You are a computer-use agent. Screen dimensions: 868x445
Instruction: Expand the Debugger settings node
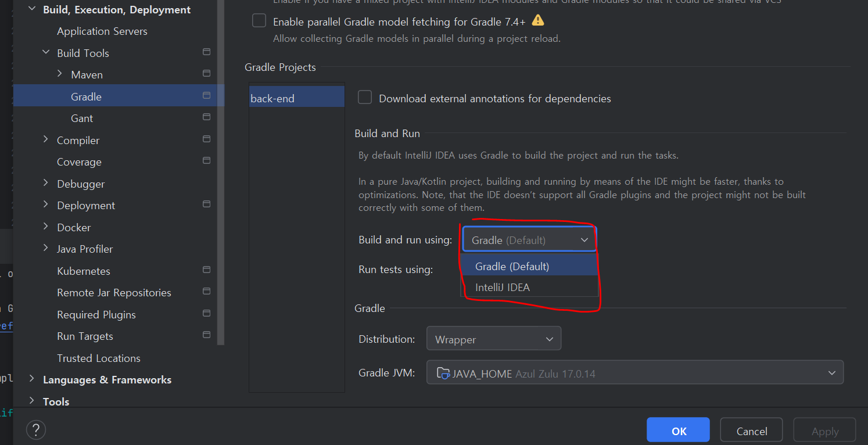46,183
